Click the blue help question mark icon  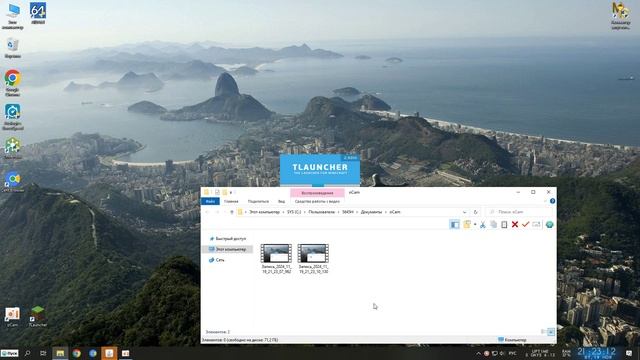point(552,201)
